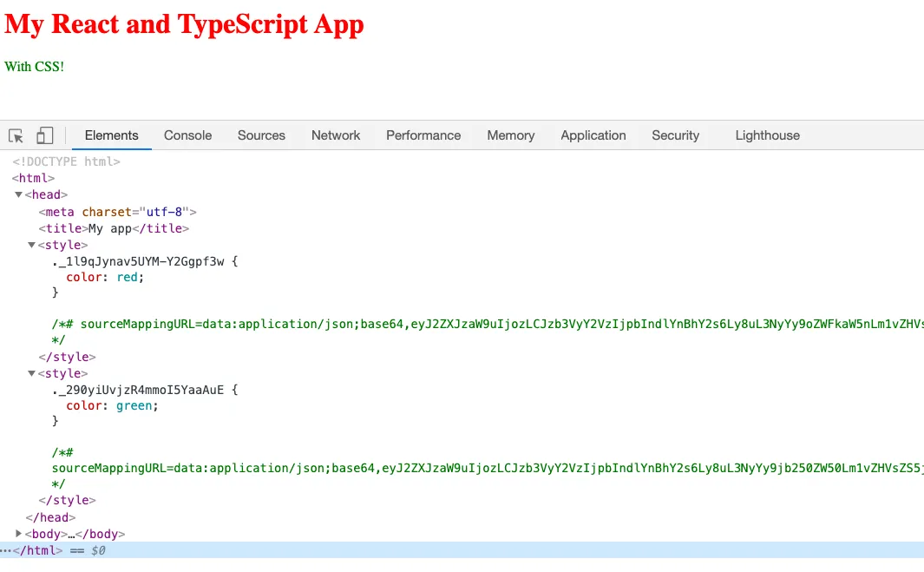Viewport: 924px width, 572px height.
Task: Click the red heading 'My React and TypeScript App'
Action: [x=183, y=24]
